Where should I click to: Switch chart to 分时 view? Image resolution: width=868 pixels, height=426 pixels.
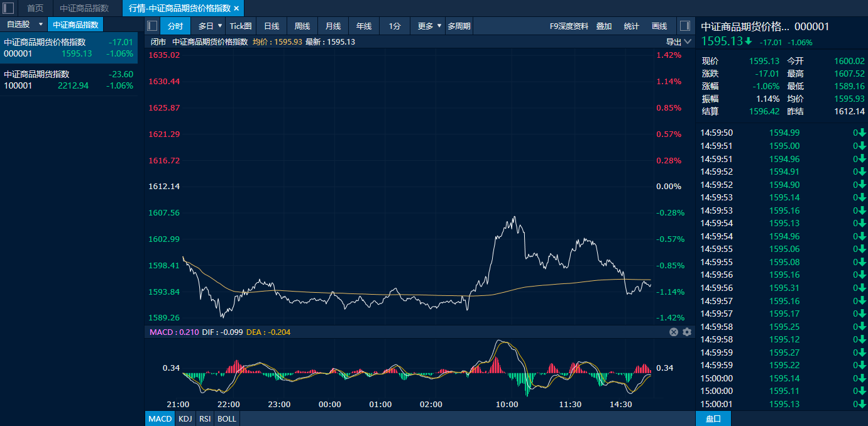[175, 26]
